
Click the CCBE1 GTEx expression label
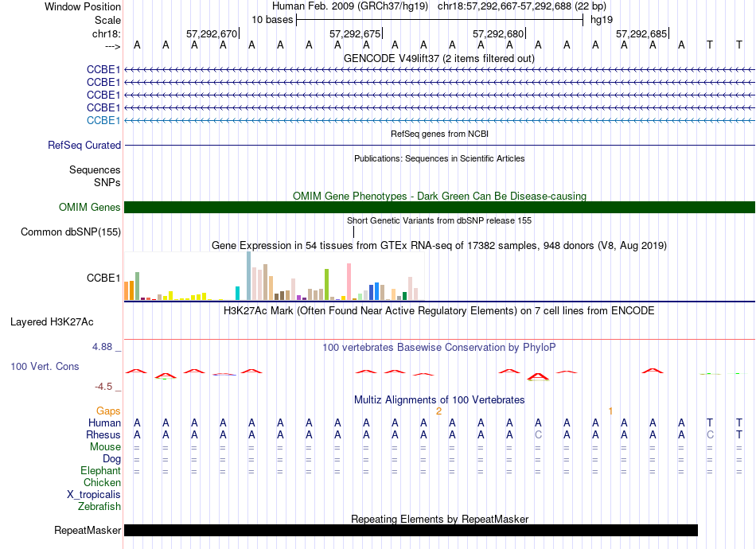click(x=103, y=278)
